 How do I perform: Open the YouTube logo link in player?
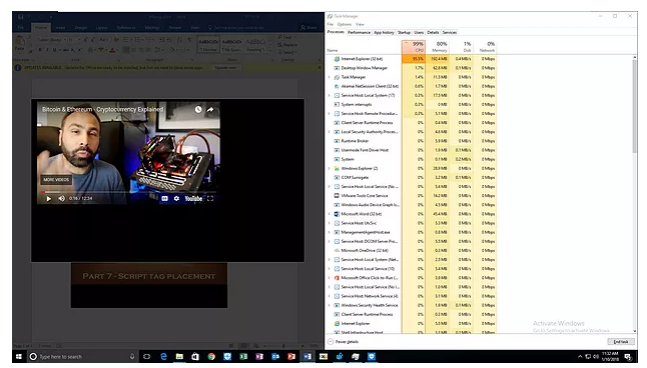click(x=193, y=198)
